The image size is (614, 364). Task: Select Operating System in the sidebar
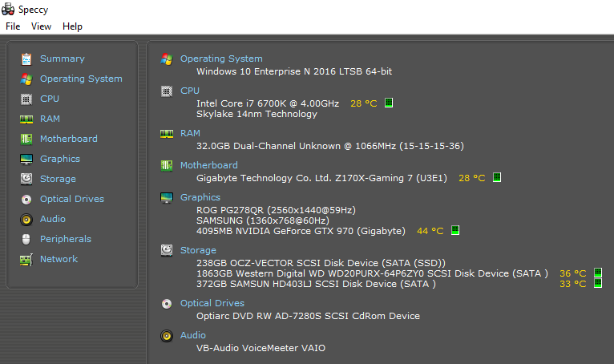(81, 79)
